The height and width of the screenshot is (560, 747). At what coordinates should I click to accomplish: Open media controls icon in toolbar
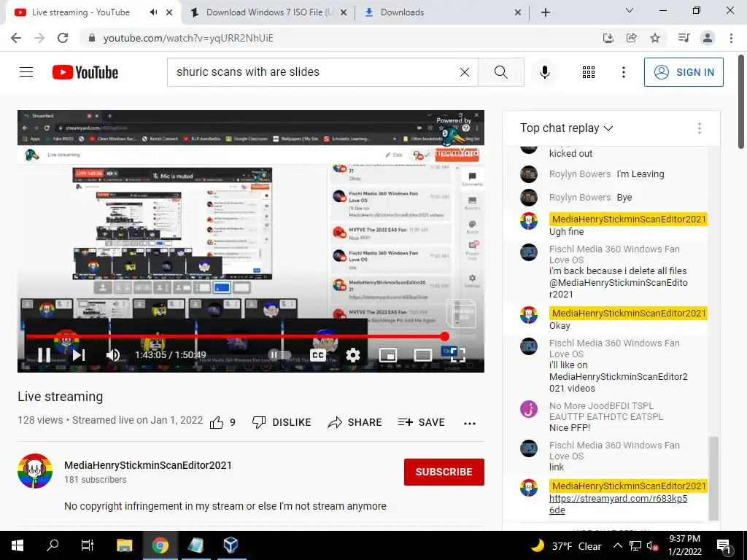684,38
